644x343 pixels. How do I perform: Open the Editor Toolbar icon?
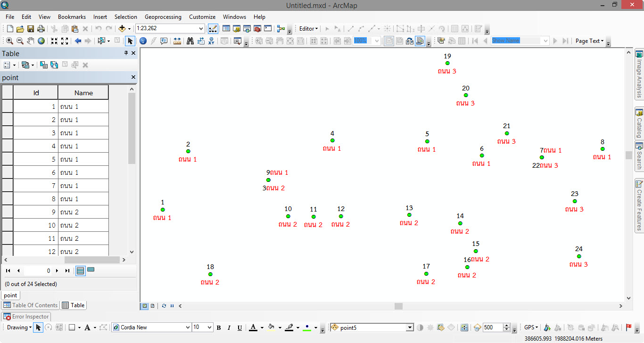(x=213, y=29)
